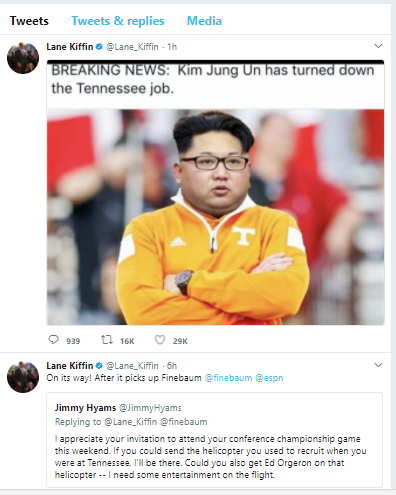
Task: Open Lane Kiffin avatar on second tweet
Action: pos(23,377)
